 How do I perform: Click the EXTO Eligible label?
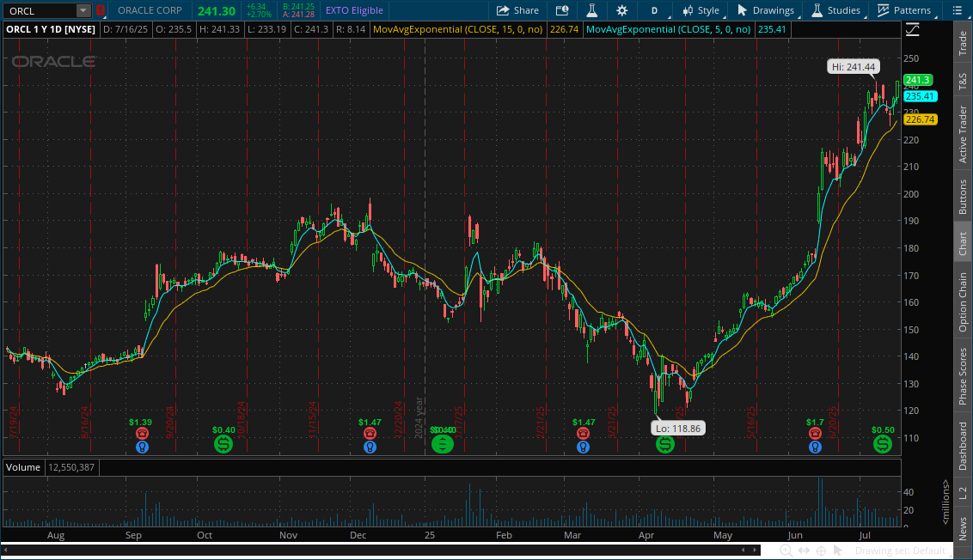[x=354, y=10]
